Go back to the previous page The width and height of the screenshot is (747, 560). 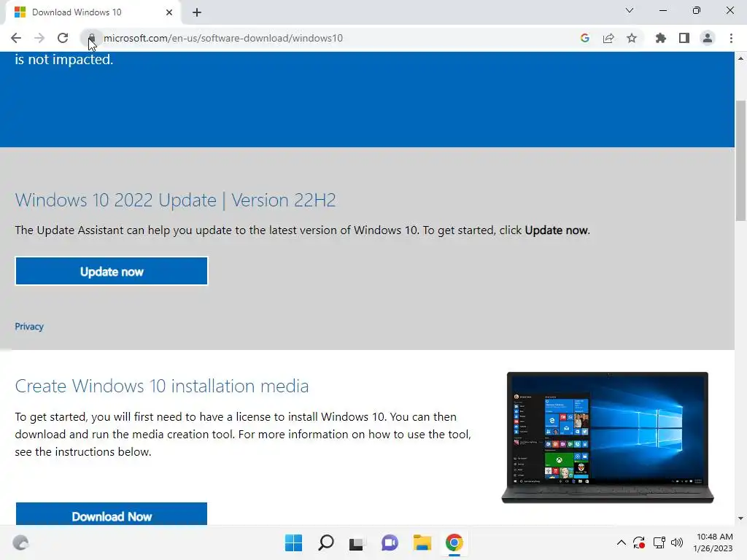(16, 38)
